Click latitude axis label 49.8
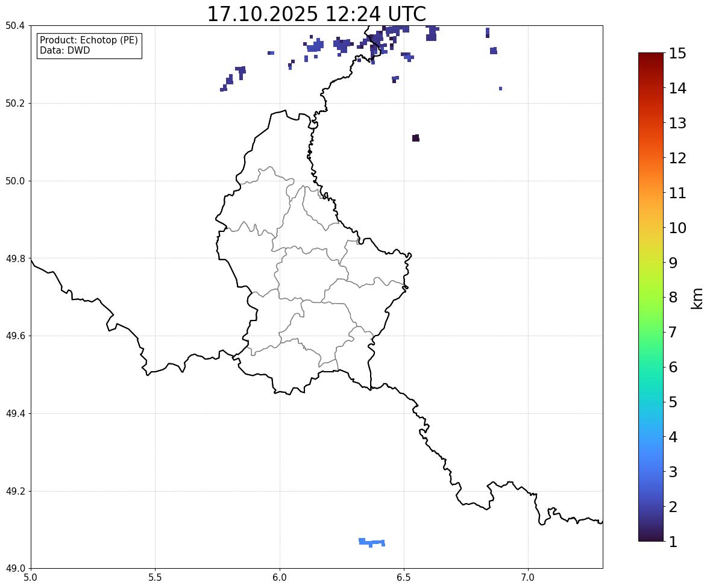 (x=14, y=258)
